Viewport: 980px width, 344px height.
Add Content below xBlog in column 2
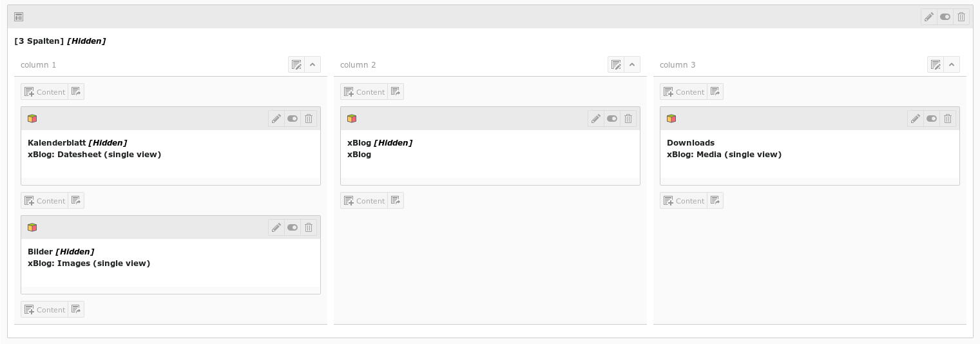coord(364,200)
